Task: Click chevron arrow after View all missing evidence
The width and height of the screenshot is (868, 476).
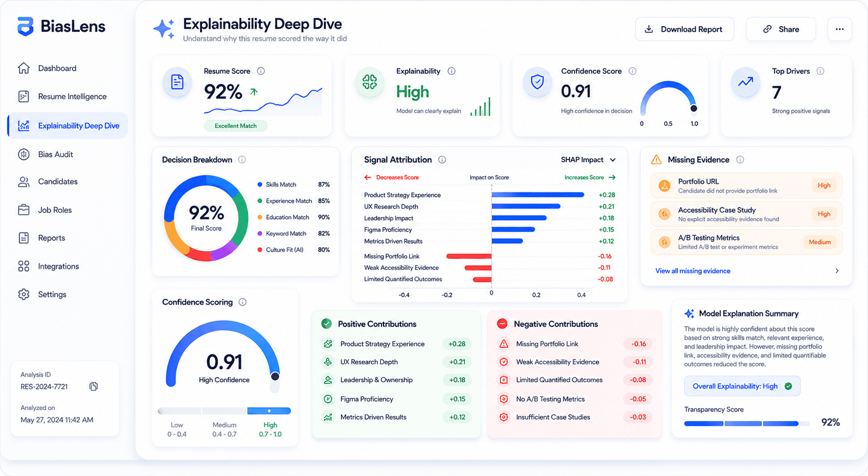Action: click(837, 271)
